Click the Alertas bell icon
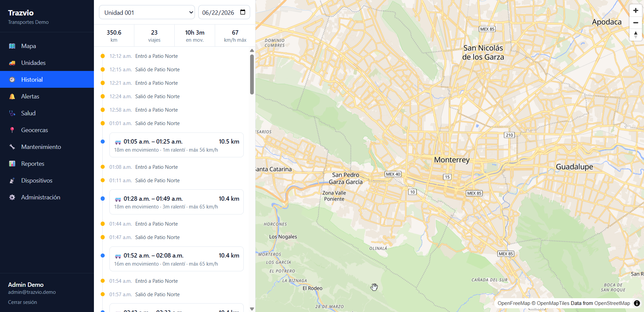Image resolution: width=644 pixels, height=312 pixels. click(12, 96)
